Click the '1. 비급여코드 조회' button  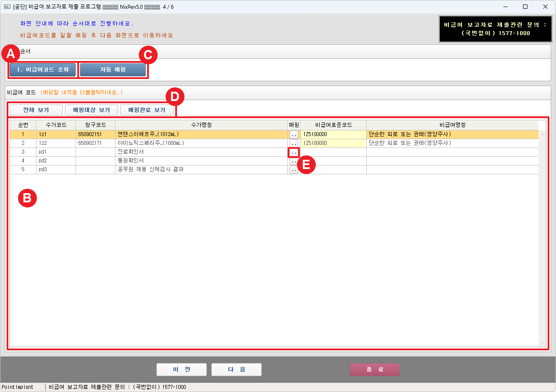coord(43,70)
